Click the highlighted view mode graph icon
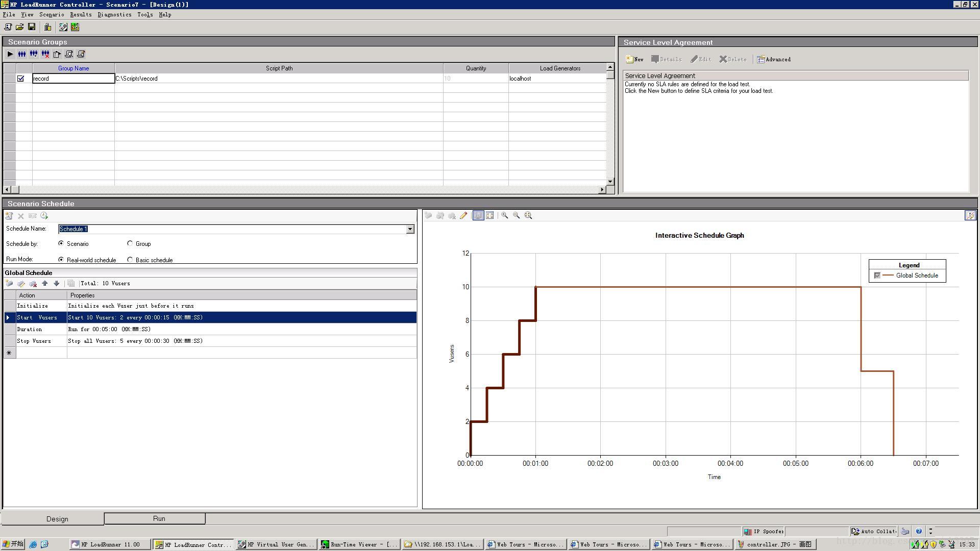This screenshot has height=551, width=980. click(x=478, y=215)
